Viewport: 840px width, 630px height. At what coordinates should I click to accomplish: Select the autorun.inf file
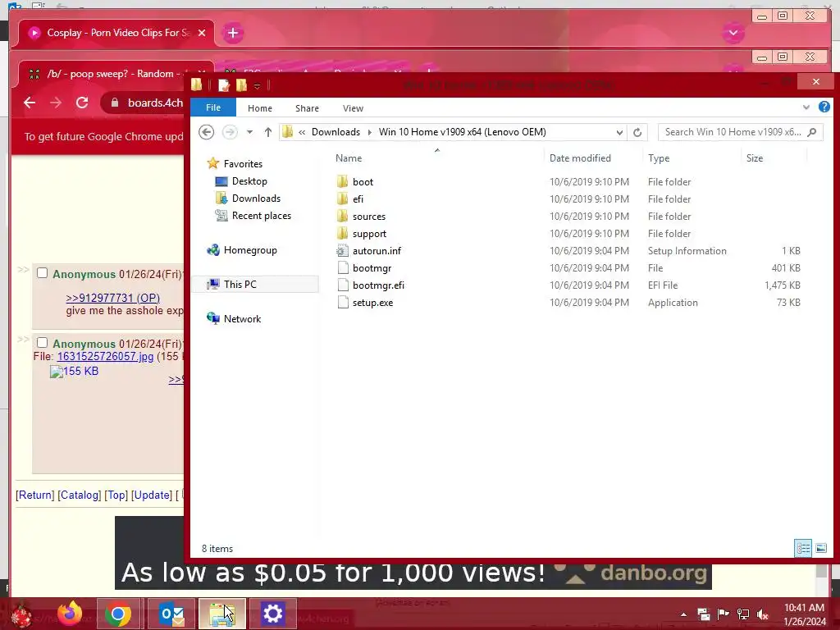click(377, 251)
